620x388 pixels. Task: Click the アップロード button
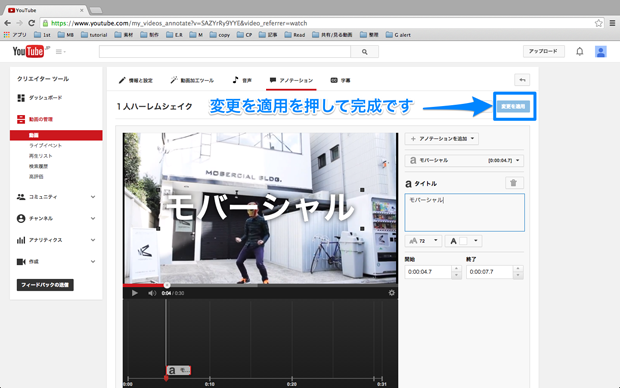coord(543,51)
